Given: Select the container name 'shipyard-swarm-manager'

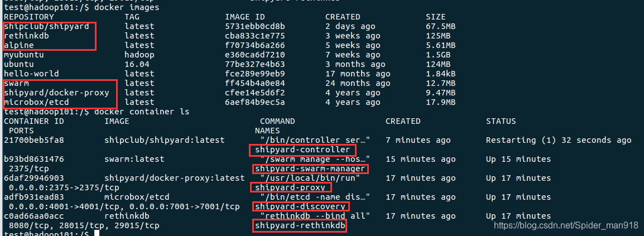Looking at the screenshot, I should [x=310, y=168].
